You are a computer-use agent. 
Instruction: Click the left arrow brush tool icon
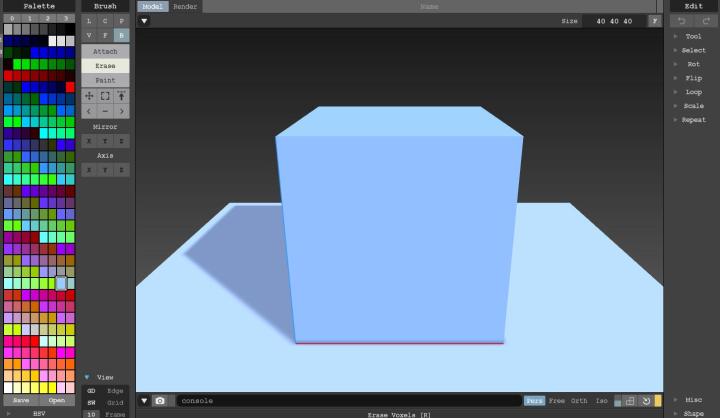89,111
